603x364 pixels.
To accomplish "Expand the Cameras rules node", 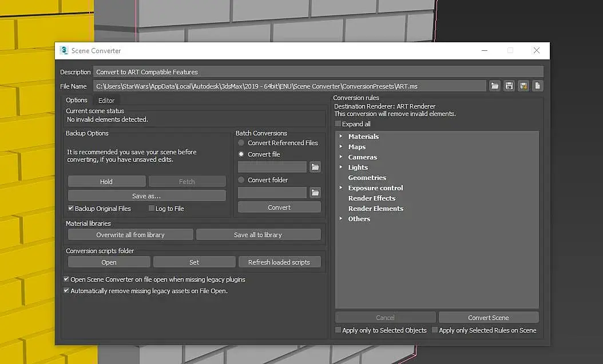I will (x=341, y=157).
